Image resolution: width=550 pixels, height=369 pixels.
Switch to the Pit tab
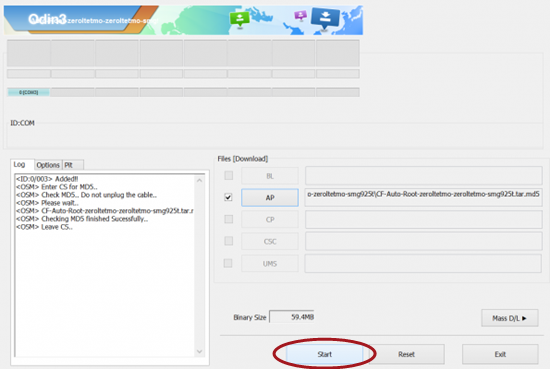coord(73,165)
